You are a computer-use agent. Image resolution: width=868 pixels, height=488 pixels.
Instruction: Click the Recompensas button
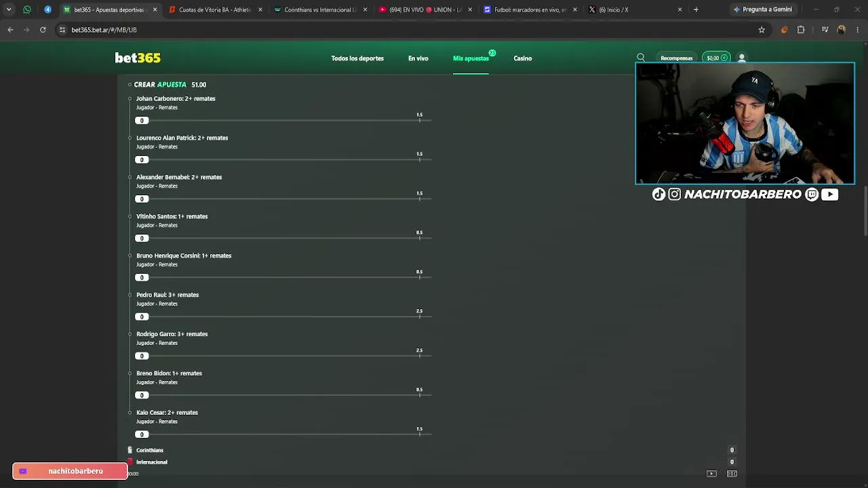(x=677, y=58)
